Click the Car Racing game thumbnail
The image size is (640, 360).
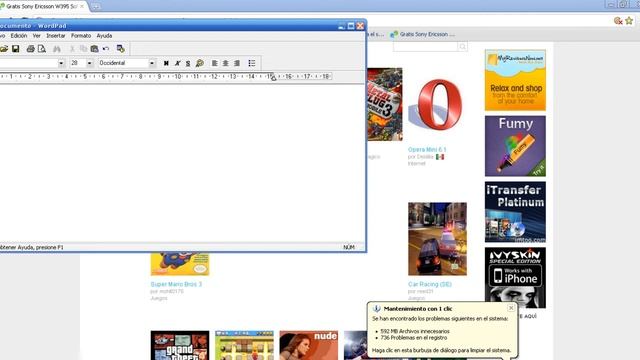click(438, 239)
